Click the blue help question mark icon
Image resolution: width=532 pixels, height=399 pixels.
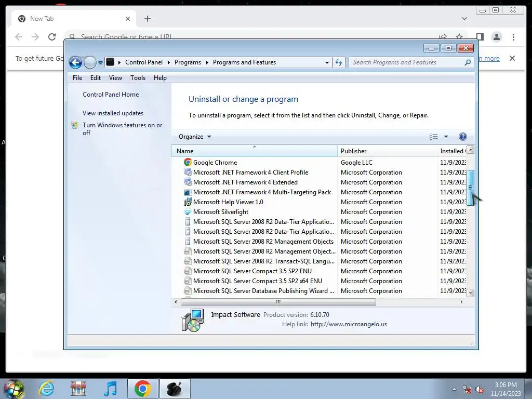click(462, 137)
